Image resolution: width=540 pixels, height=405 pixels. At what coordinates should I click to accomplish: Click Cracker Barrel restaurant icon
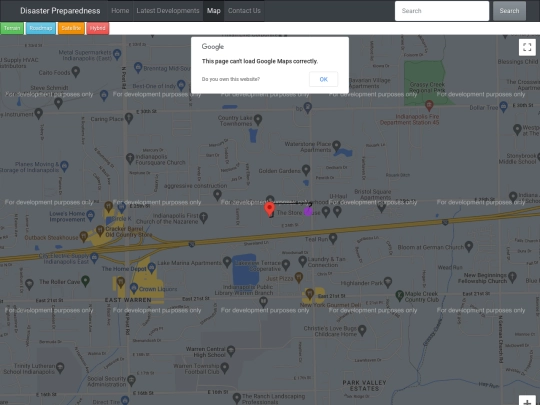[100, 230]
